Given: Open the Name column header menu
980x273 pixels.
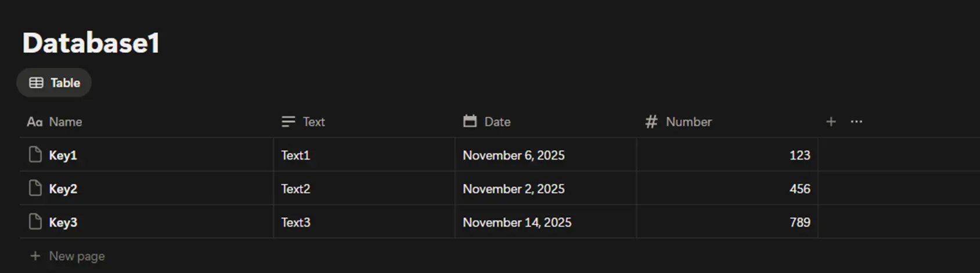Looking at the screenshot, I should click(x=65, y=122).
